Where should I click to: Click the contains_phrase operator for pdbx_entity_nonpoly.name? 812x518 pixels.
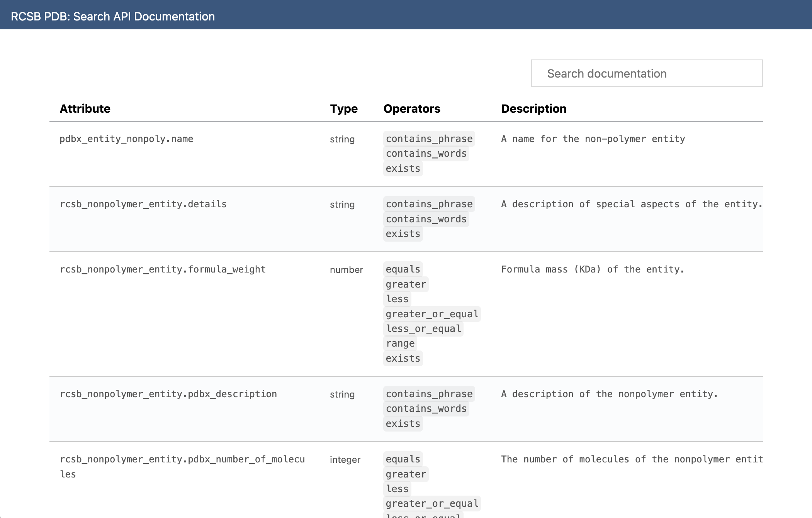[x=429, y=139]
